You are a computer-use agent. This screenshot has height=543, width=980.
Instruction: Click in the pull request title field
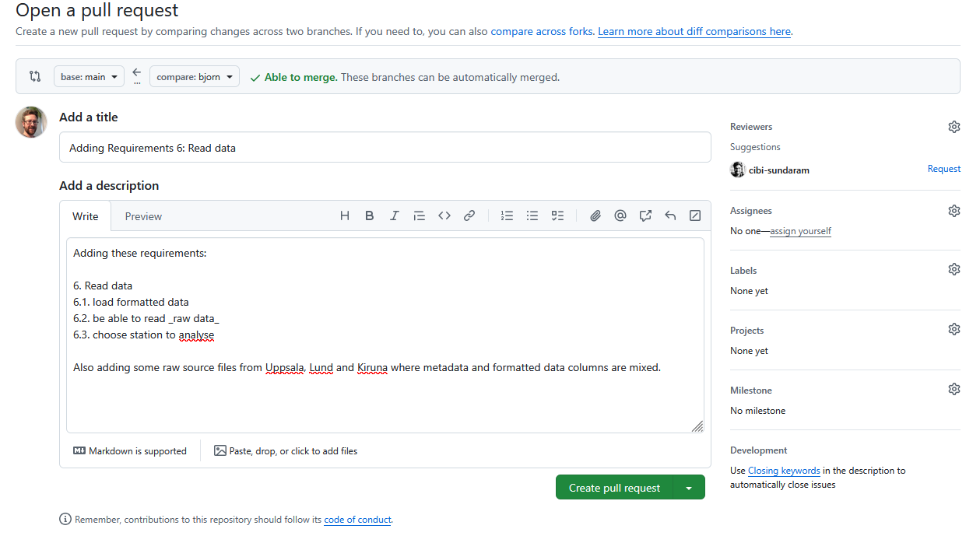(385, 148)
